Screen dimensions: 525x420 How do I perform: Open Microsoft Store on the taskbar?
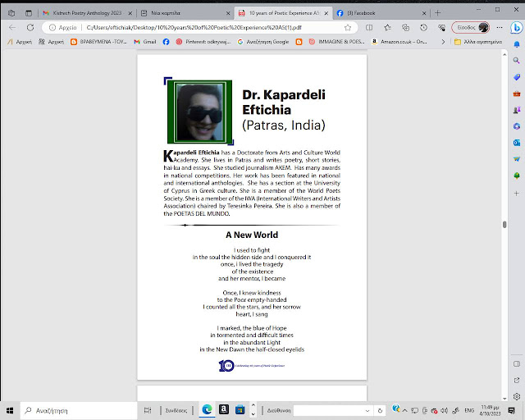point(240,409)
